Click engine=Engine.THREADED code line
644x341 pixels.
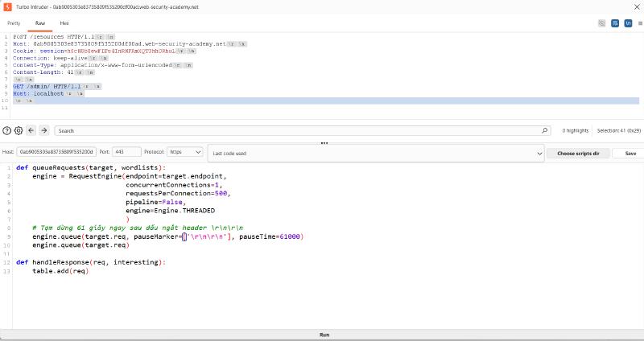pos(170,211)
